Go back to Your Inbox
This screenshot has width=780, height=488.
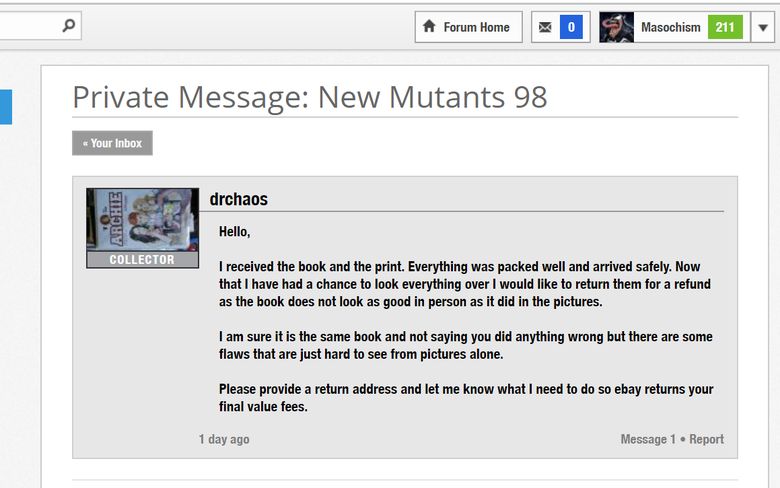[x=112, y=143]
